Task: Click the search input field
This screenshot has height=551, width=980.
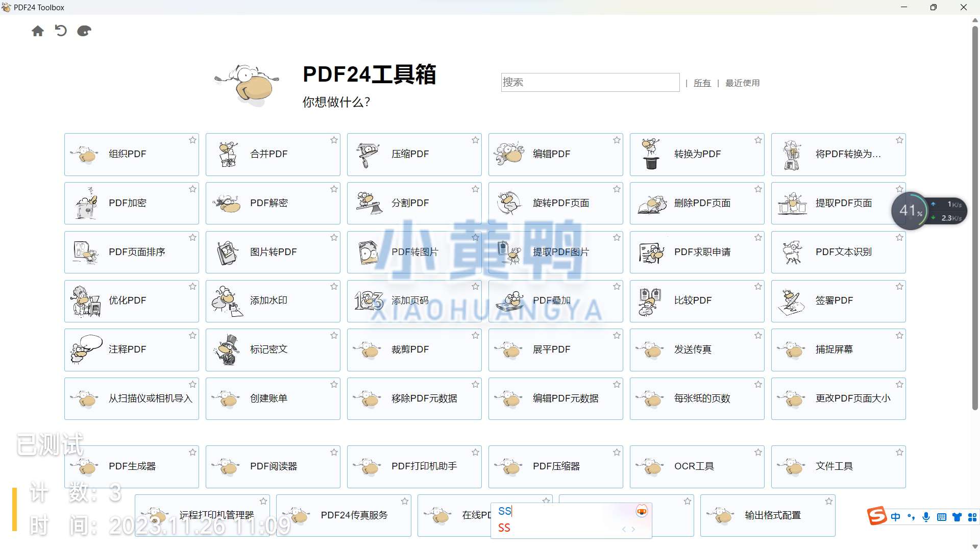Action: pyautogui.click(x=590, y=82)
